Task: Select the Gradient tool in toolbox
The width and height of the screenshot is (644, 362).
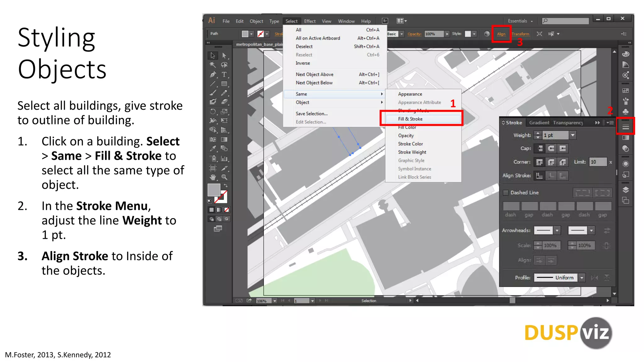Action: click(x=224, y=140)
